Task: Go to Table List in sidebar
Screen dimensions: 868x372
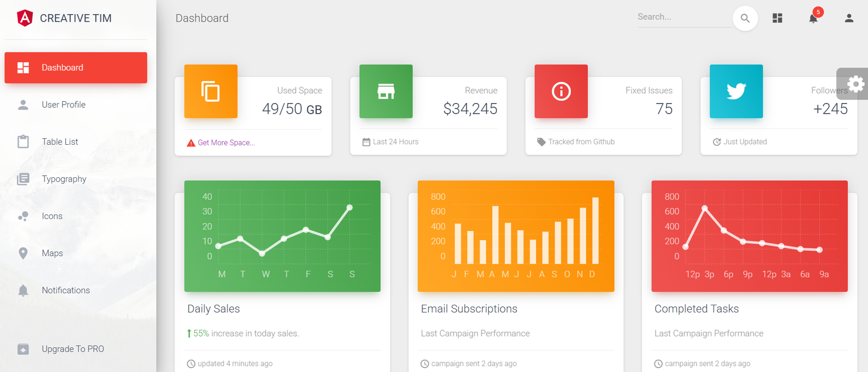Action: point(76,142)
